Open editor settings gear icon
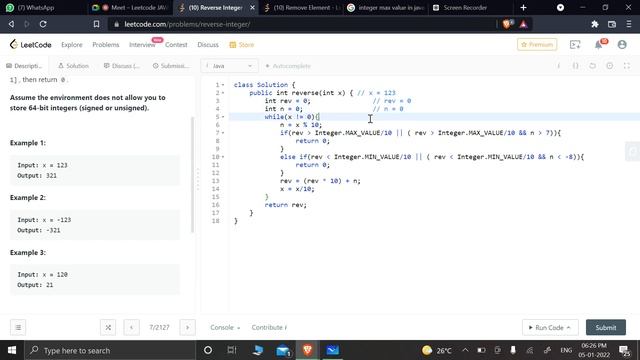 609,66
